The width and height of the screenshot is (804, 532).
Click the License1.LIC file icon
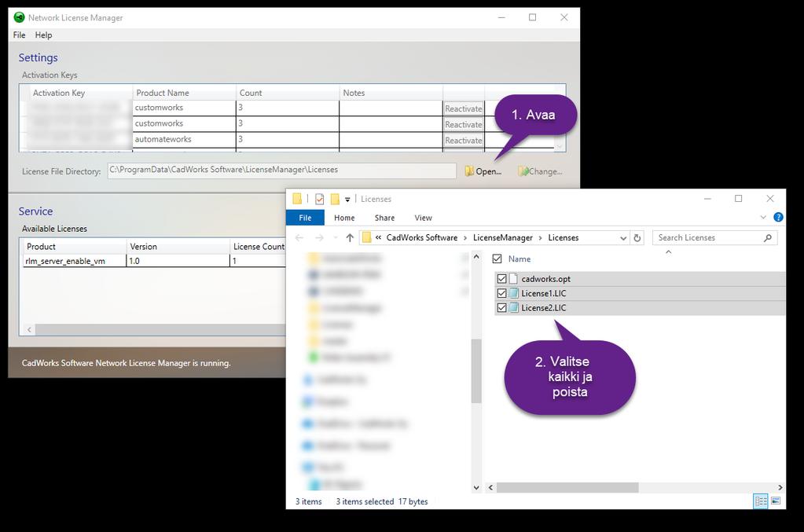coord(513,293)
